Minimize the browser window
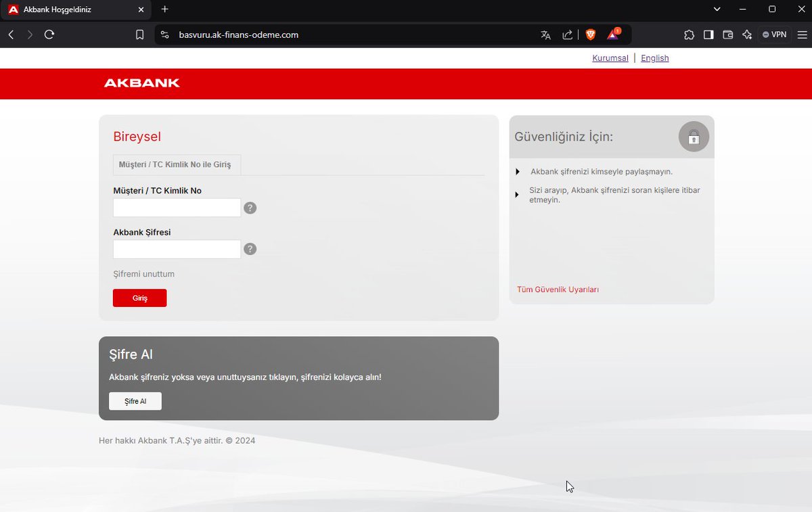This screenshot has width=812, height=512. [x=744, y=9]
